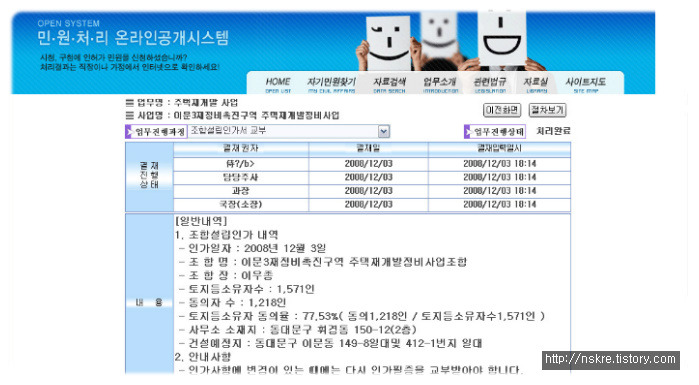Click the 건설예정지 line
Viewport: 699px width, 385px height.
pyautogui.click(x=330, y=344)
